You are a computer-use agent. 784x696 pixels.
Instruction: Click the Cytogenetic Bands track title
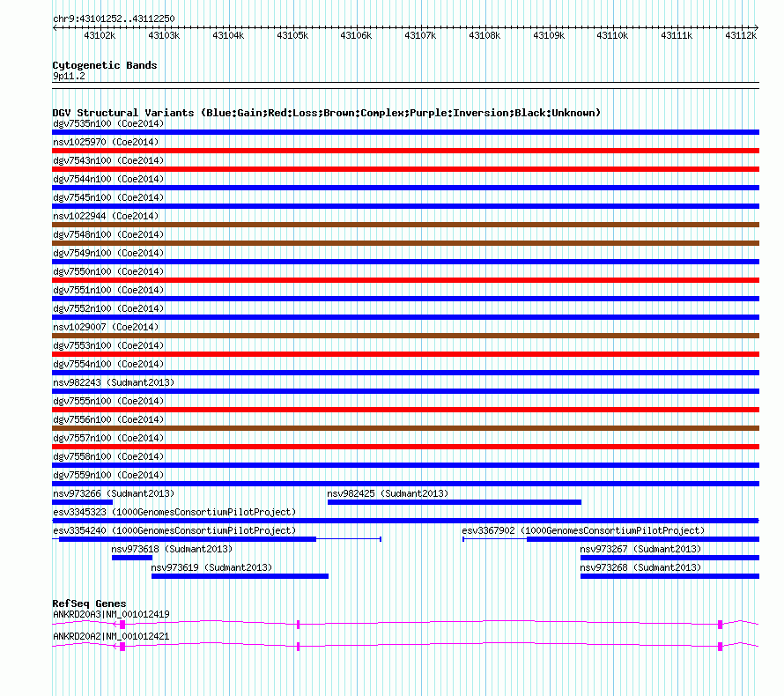(x=105, y=65)
